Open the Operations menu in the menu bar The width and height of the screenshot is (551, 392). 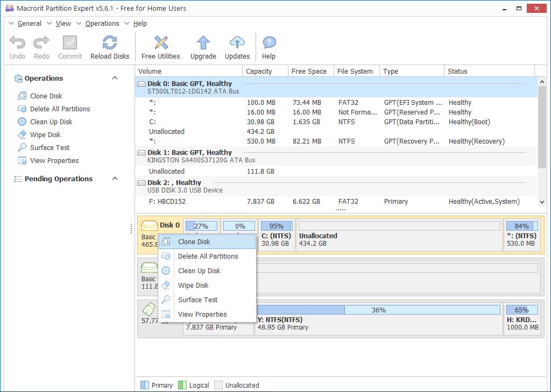pyautogui.click(x=102, y=23)
